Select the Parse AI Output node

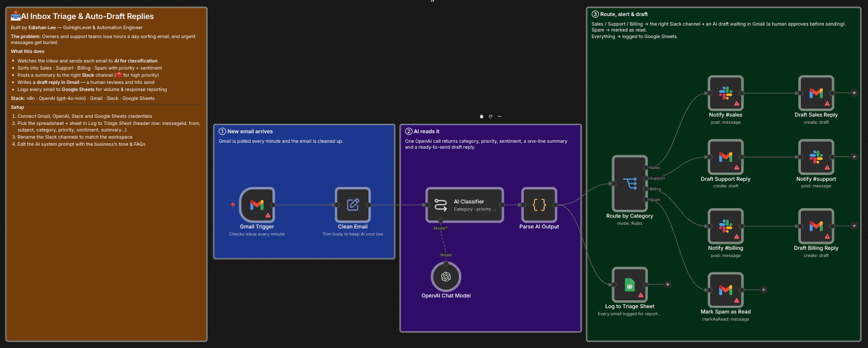pos(539,205)
